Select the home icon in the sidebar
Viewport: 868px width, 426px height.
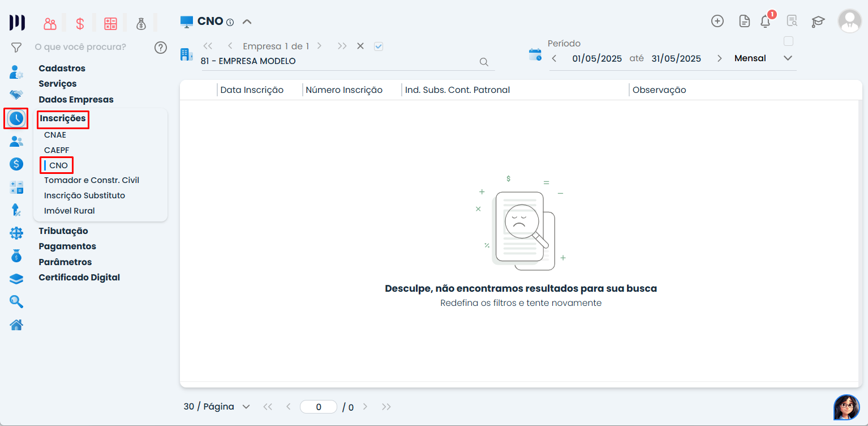point(16,325)
